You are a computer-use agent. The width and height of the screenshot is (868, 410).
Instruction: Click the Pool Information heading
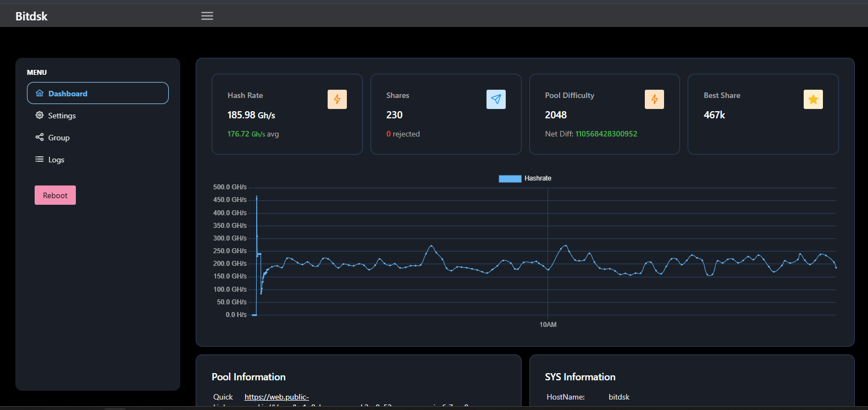pos(248,377)
